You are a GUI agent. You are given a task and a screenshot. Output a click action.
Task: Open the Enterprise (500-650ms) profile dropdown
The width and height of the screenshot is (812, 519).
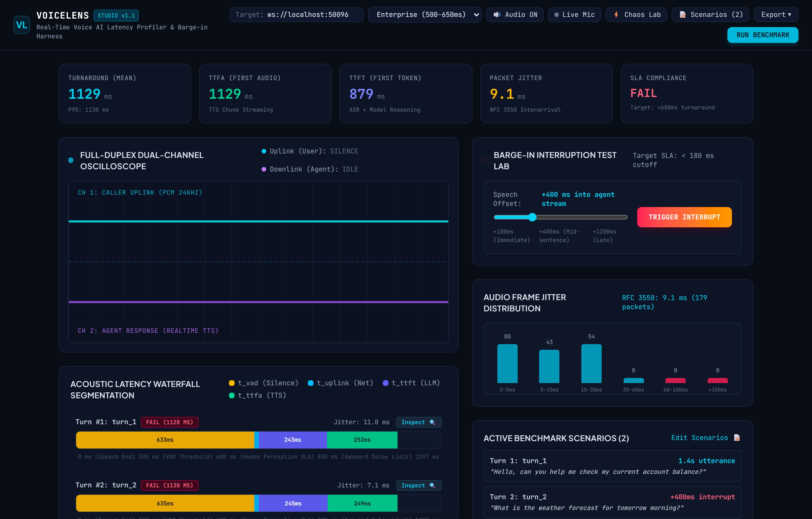tap(425, 14)
